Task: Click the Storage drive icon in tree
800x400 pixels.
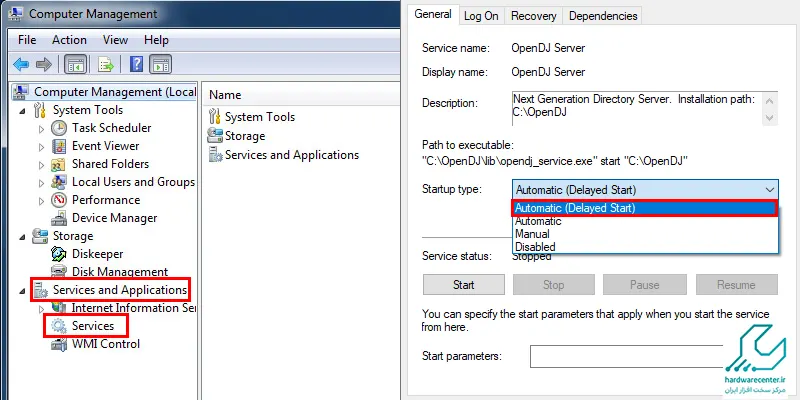Action: tap(40, 236)
